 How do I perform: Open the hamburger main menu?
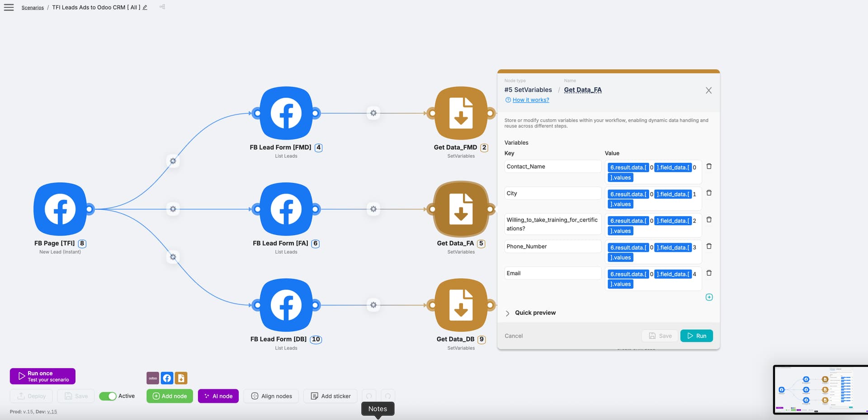pos(9,7)
